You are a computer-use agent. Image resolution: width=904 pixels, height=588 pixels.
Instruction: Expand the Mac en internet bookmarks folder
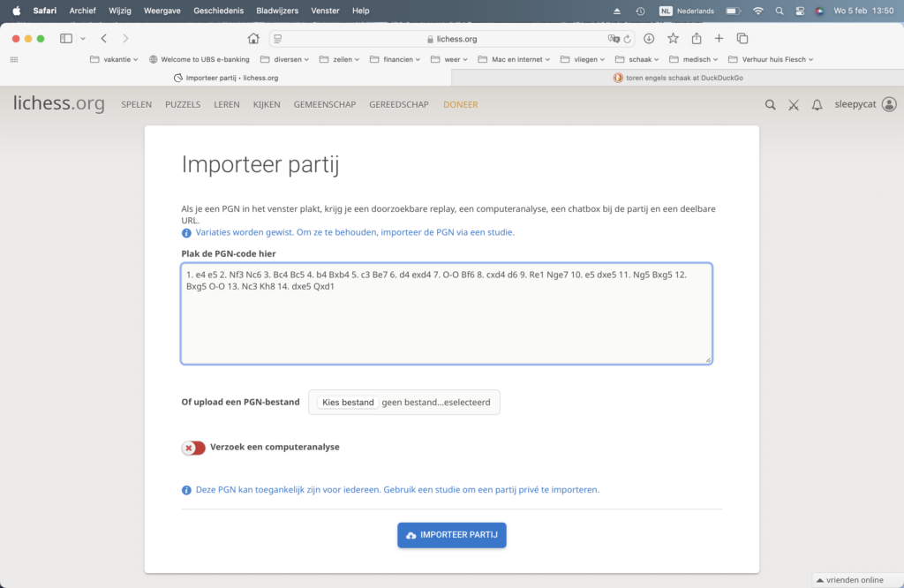515,59
